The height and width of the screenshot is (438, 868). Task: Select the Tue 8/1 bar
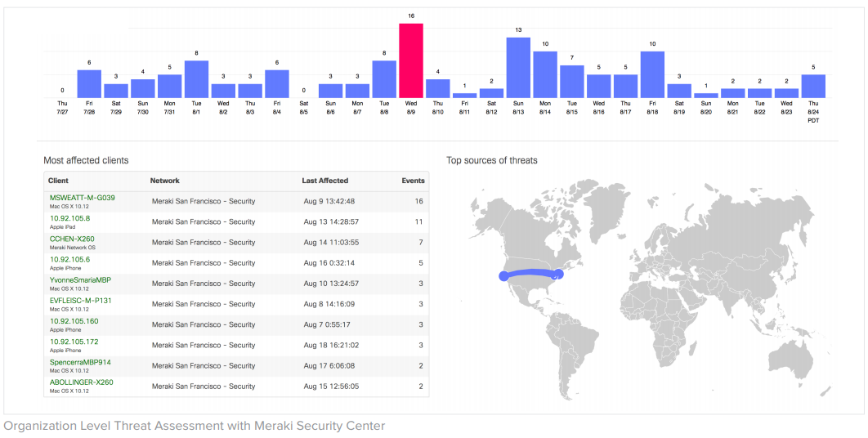pyautogui.click(x=196, y=79)
